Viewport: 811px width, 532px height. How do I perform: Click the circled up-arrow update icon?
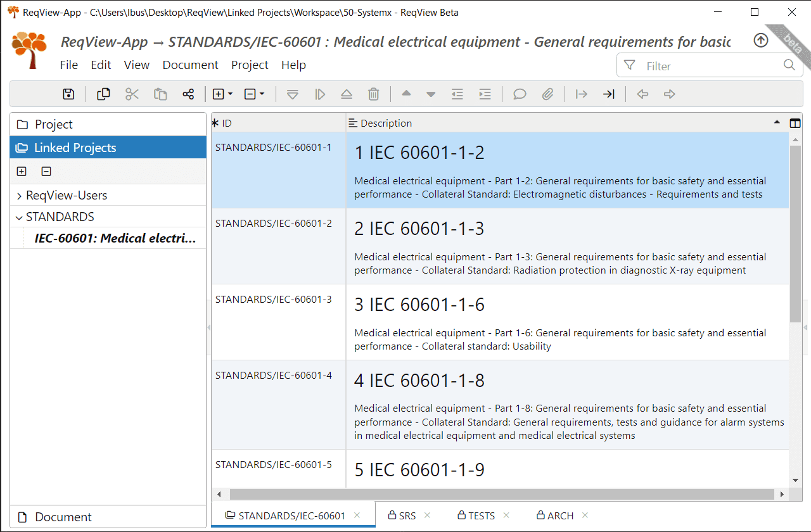coord(761,41)
